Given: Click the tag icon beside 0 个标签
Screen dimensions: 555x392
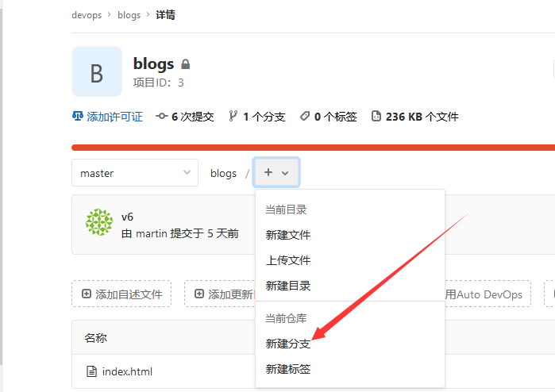Looking at the screenshot, I should click(304, 117).
